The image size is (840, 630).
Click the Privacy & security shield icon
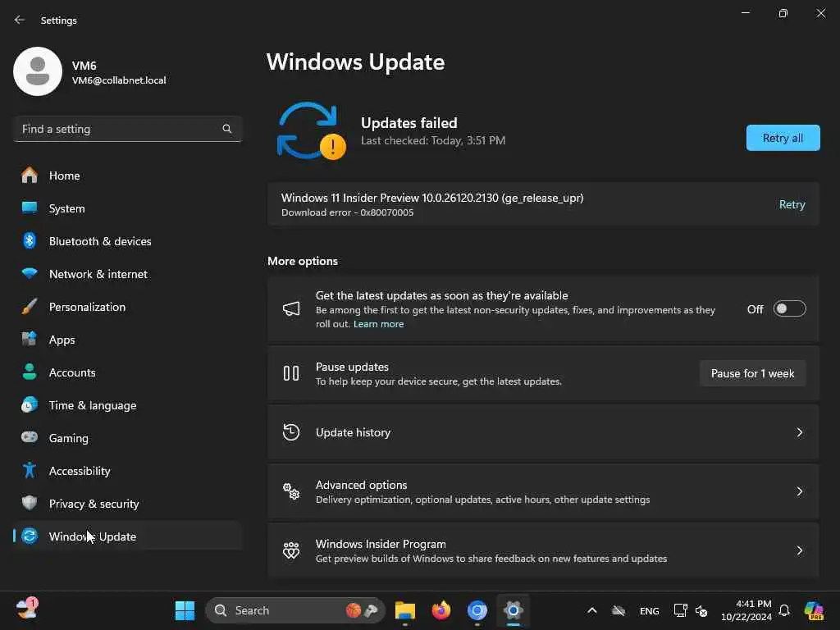coord(30,503)
